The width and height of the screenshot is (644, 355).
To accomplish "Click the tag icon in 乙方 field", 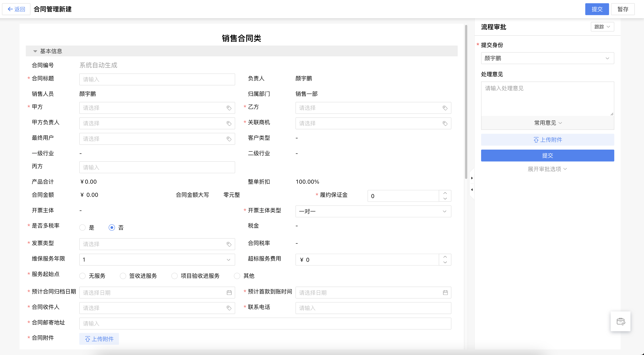I will point(445,108).
